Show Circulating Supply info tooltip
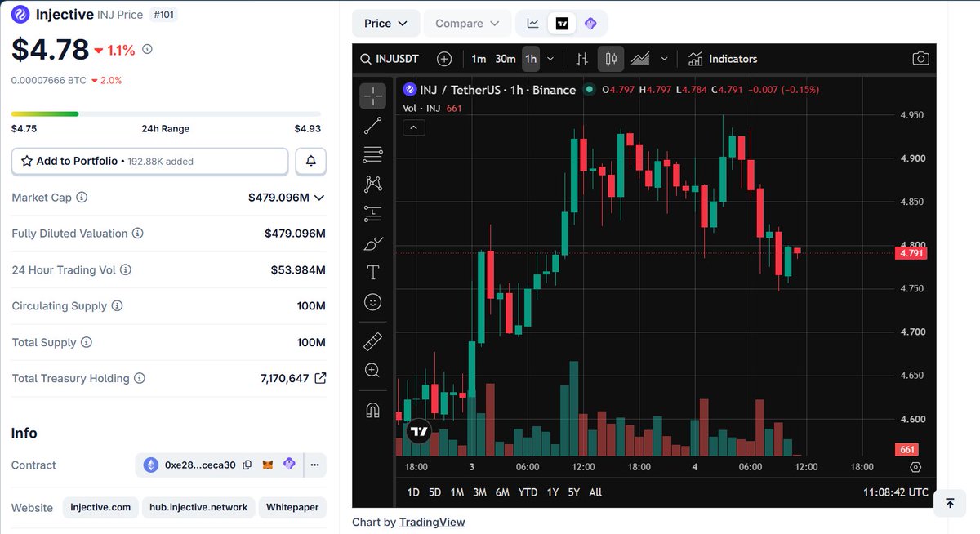The width and height of the screenshot is (980, 534). click(117, 306)
